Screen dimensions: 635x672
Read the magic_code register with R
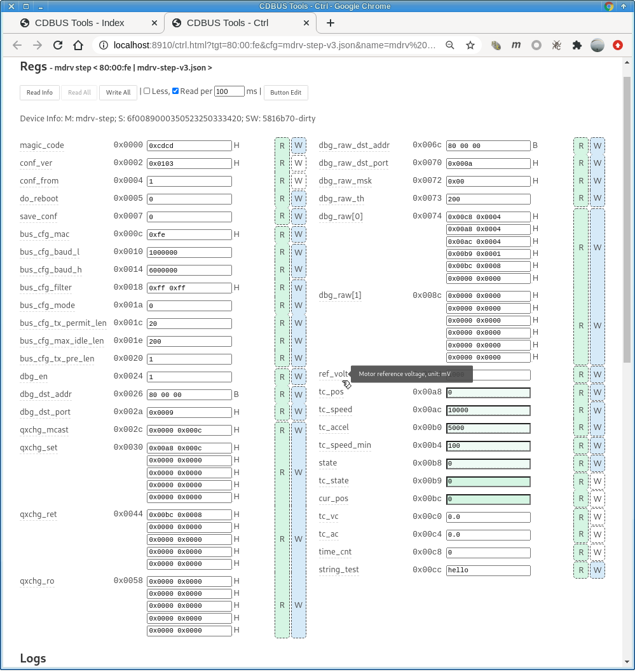(282, 145)
